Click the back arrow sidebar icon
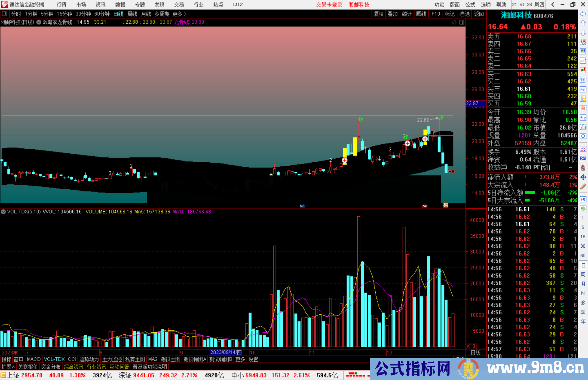588x380 pixels. click(x=583, y=14)
